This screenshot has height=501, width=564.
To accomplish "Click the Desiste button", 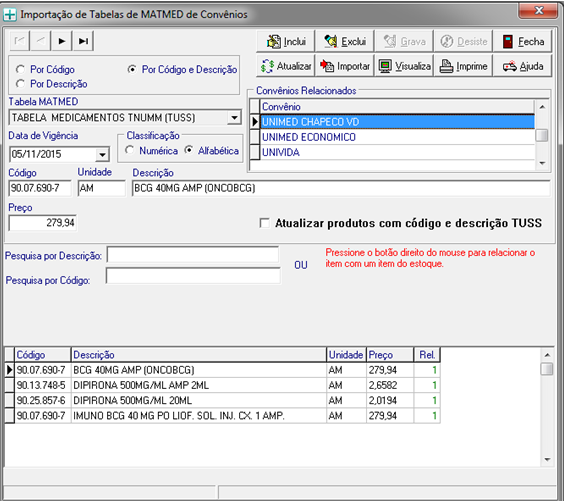I will click(463, 41).
